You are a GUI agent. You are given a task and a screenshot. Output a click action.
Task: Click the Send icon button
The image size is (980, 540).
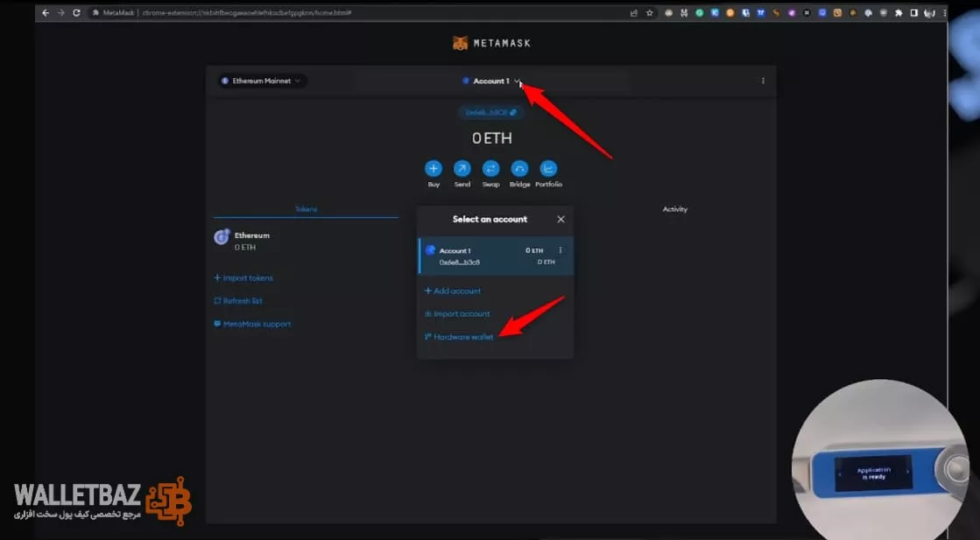(462, 169)
